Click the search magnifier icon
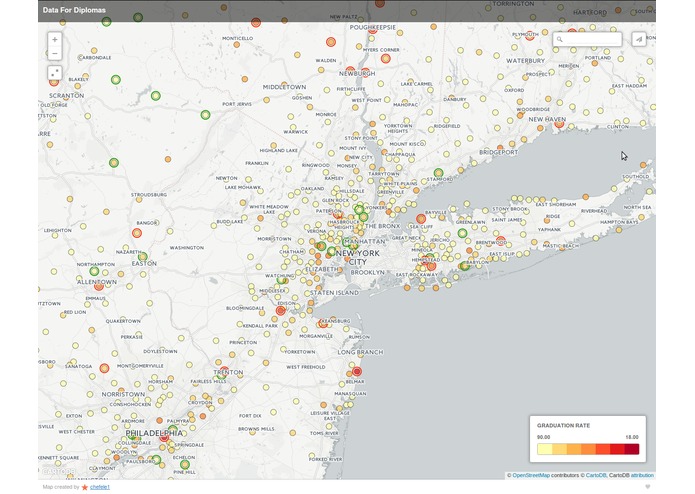Screen dimensions: 695x494 click(560, 39)
